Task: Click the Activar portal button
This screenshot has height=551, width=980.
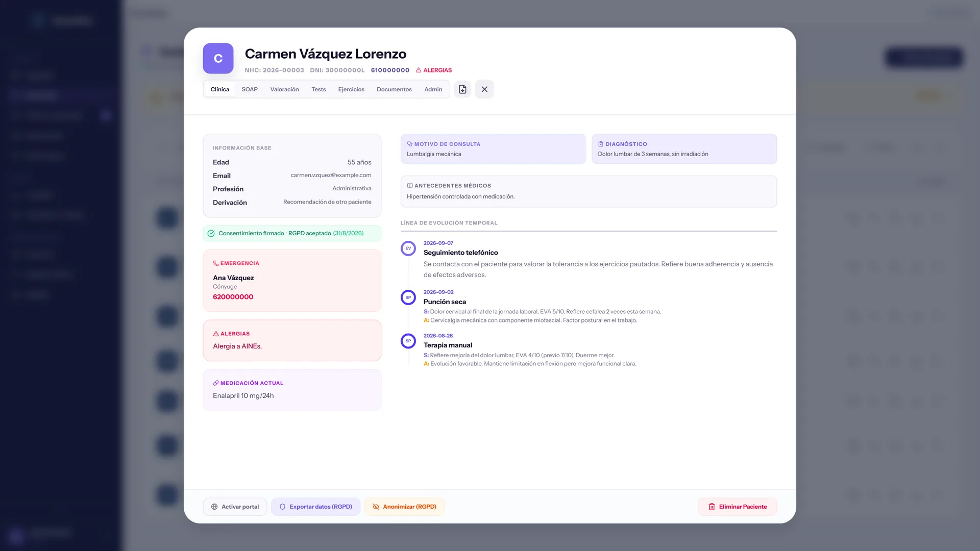Action: [235, 507]
